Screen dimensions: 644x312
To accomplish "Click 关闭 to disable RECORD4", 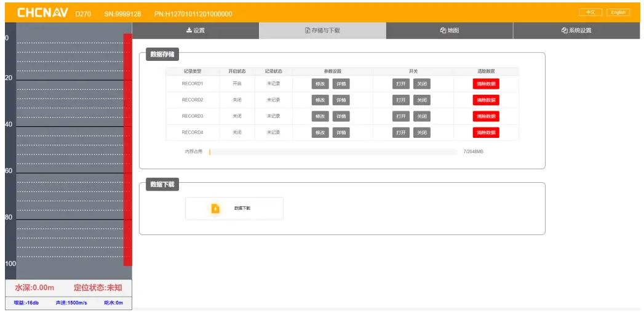I will (422, 132).
